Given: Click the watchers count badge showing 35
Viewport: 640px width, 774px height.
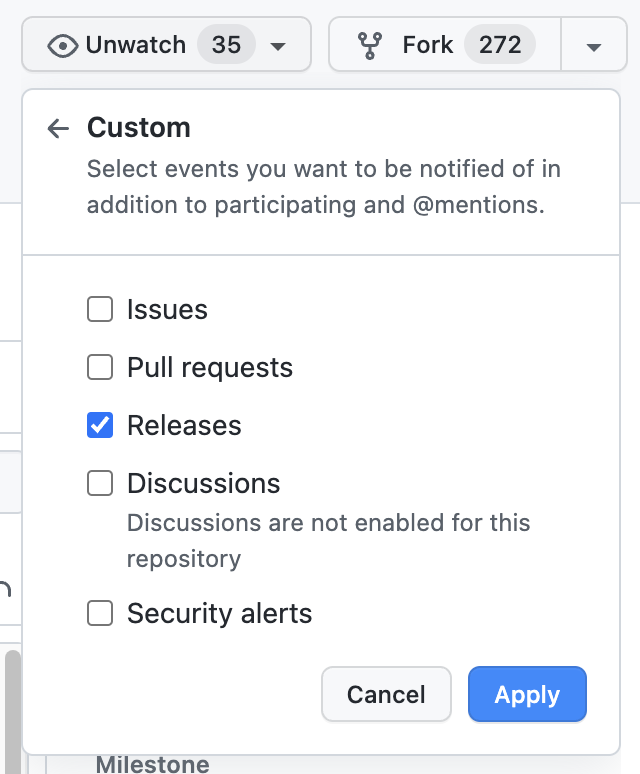Looking at the screenshot, I should 226,45.
